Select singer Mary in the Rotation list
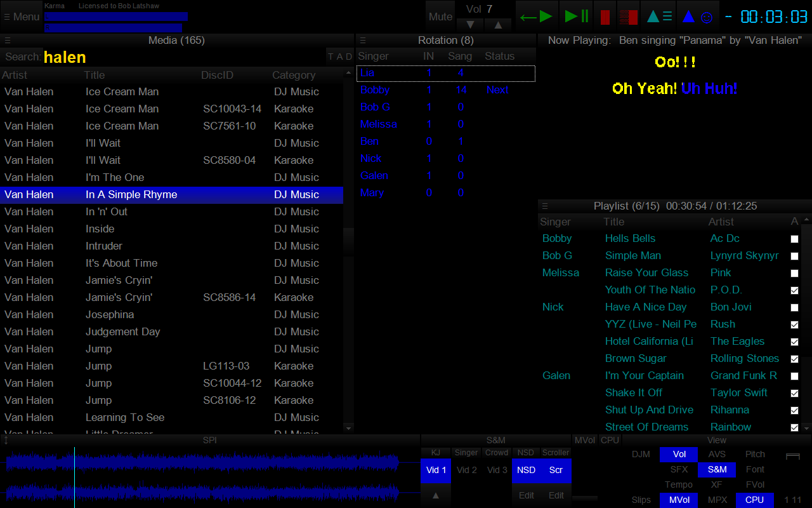 446,193
